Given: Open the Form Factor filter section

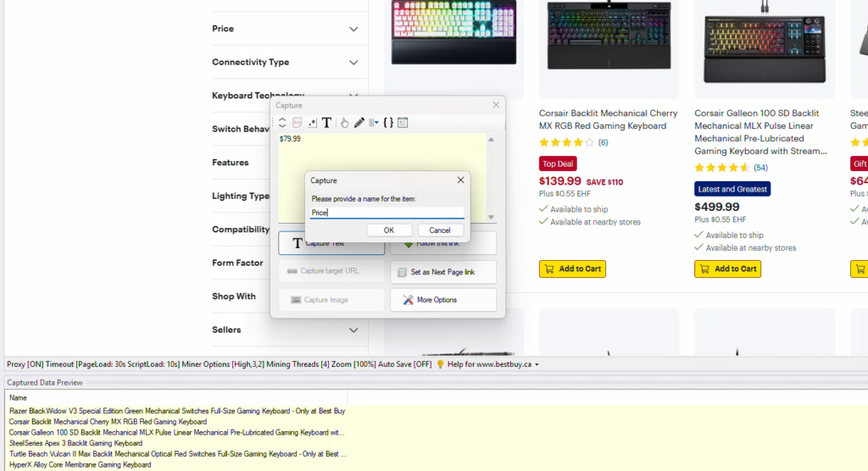Looking at the screenshot, I should (237, 263).
